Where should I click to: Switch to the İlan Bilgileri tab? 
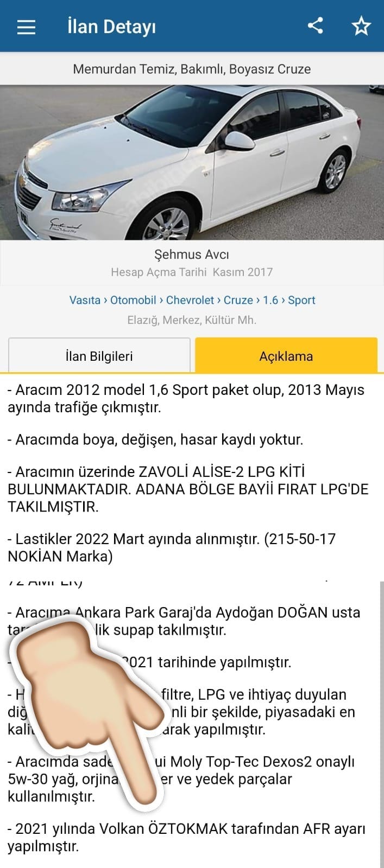coord(99,356)
